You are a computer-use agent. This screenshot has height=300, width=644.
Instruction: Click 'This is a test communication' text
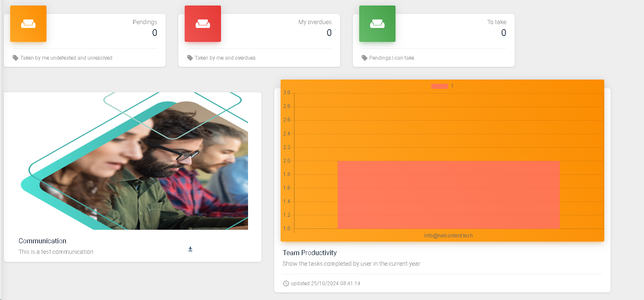tap(56, 252)
